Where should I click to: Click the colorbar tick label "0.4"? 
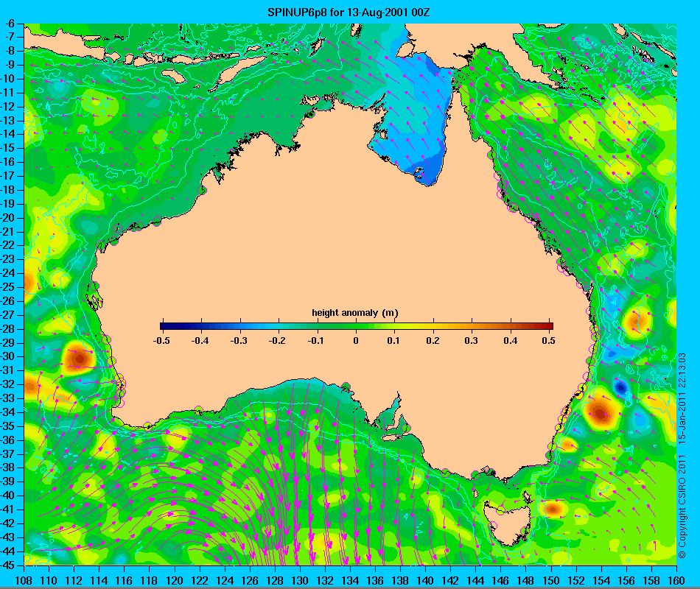510,341
